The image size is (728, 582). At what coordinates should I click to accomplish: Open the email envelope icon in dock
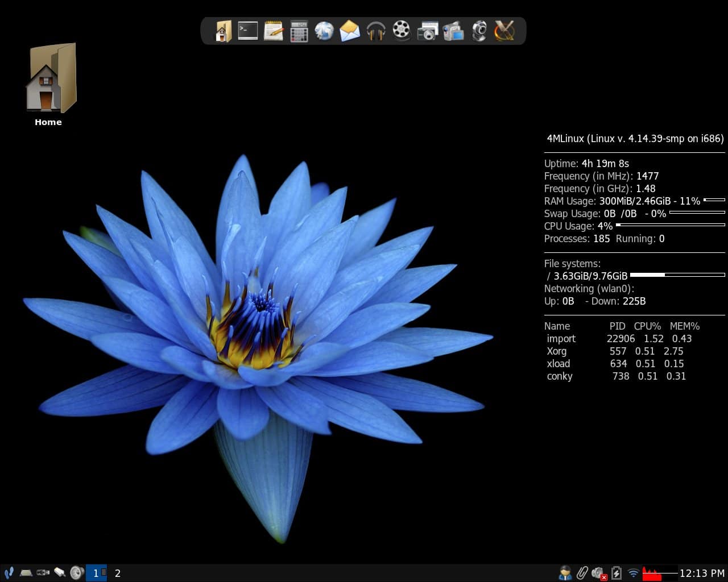tap(350, 31)
